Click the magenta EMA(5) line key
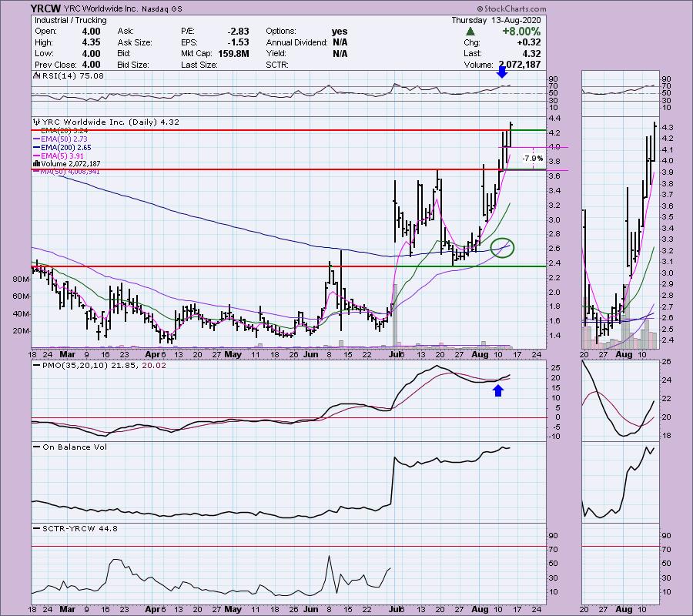Image resolution: width=693 pixels, height=616 pixels. point(37,156)
